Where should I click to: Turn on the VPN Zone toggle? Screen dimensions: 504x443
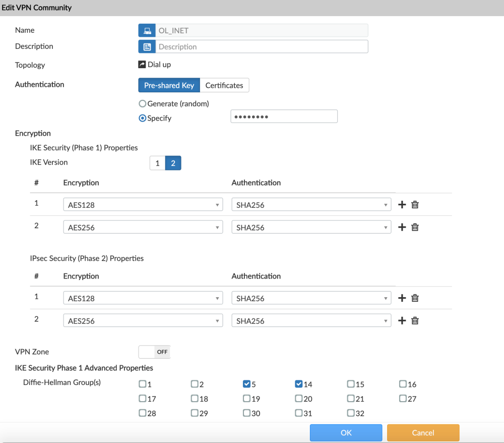[154, 352]
